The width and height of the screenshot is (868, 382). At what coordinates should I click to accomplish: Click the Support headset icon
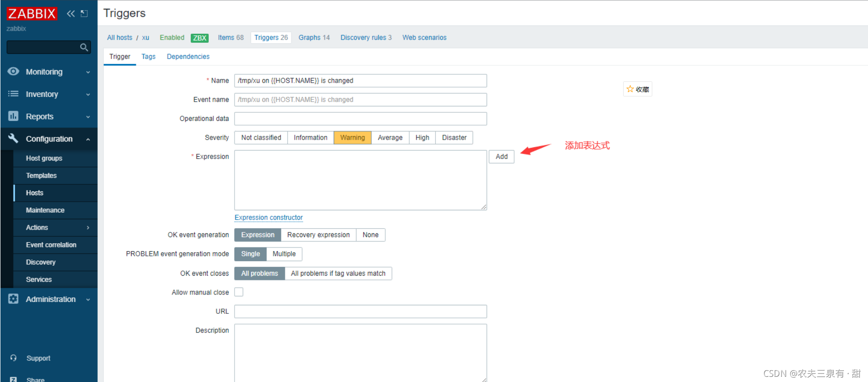click(x=13, y=358)
